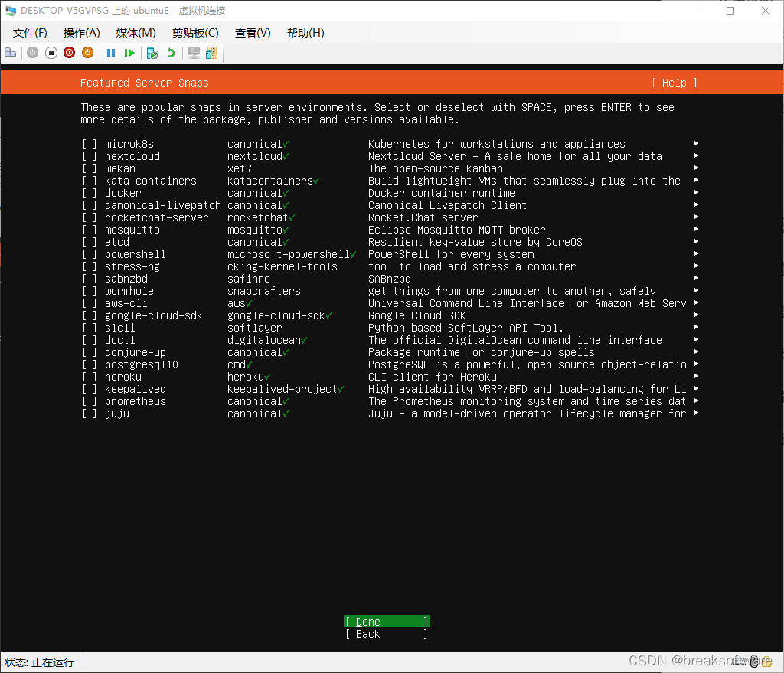Click the 'cking-kernel-tools' publisher text
The width and height of the screenshot is (784, 673).
click(x=283, y=266)
